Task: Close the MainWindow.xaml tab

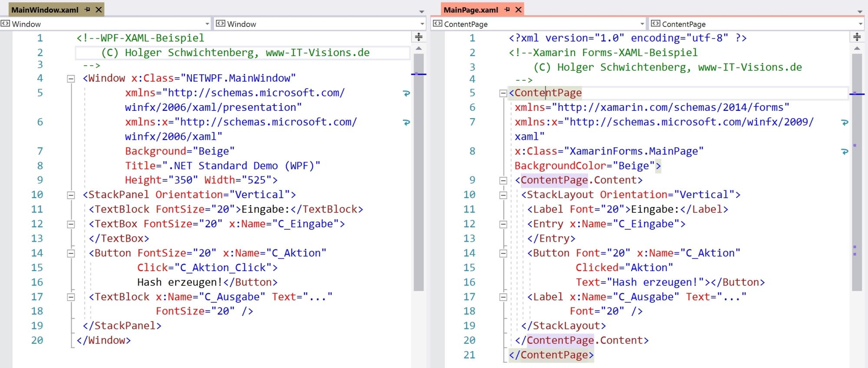Action: [99, 10]
